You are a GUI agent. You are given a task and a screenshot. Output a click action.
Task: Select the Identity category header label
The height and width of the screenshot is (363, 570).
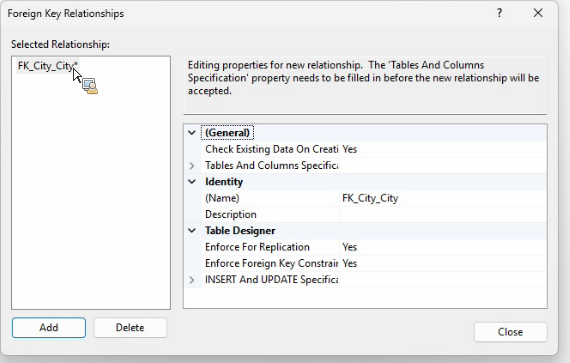224,182
